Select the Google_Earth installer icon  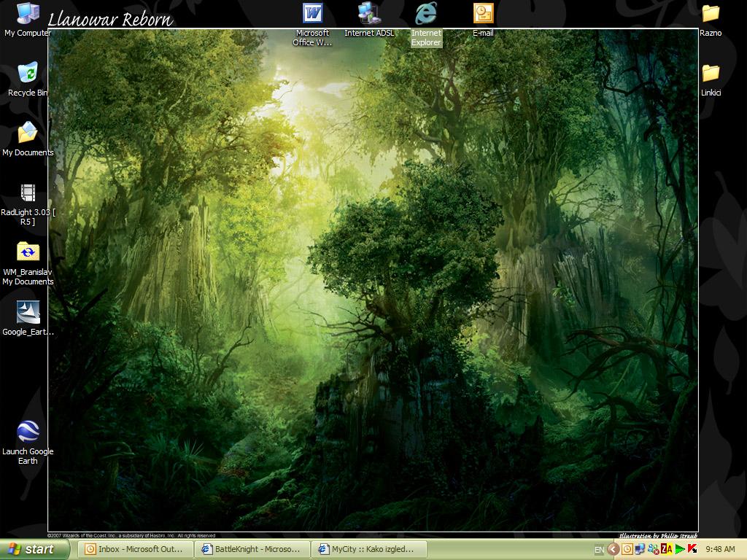coord(28,313)
